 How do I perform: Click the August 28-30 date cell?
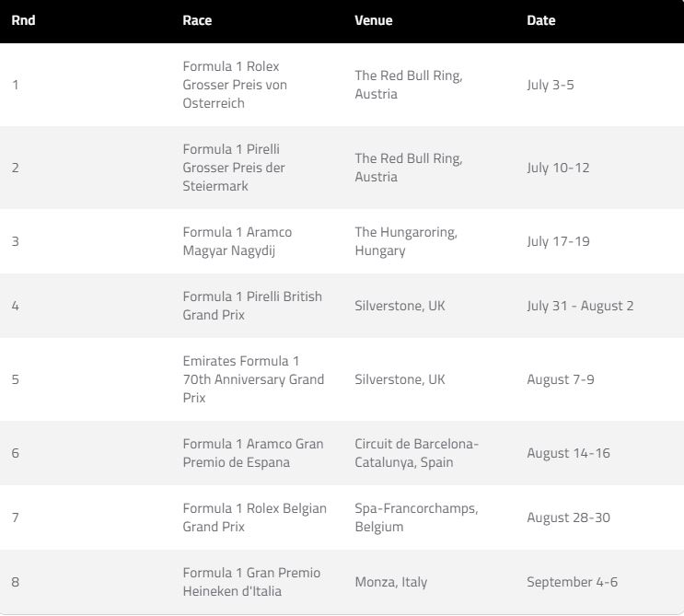click(x=568, y=517)
